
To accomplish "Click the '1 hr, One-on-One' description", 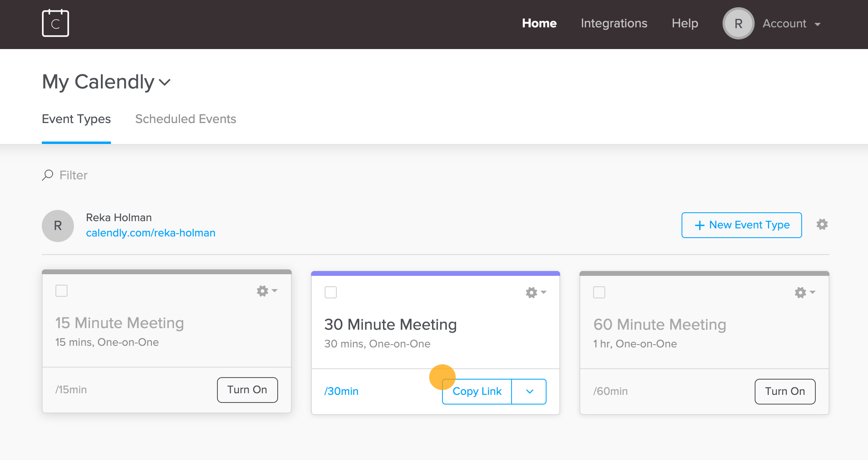I will pos(635,344).
